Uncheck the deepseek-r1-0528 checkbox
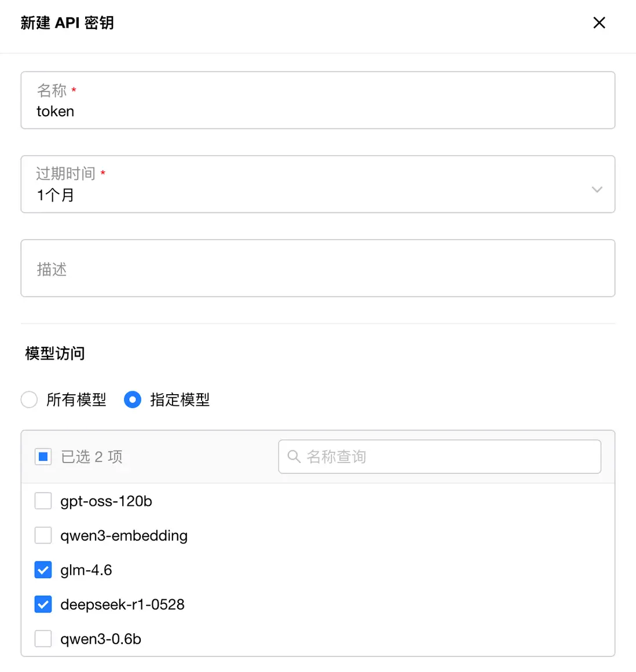This screenshot has width=636, height=672. click(43, 605)
